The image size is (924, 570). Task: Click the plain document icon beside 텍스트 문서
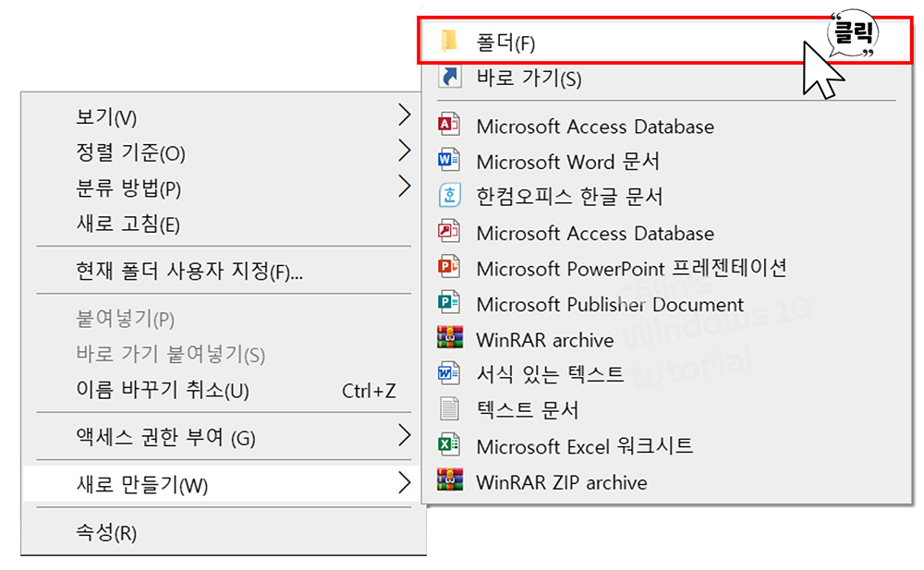click(x=449, y=408)
